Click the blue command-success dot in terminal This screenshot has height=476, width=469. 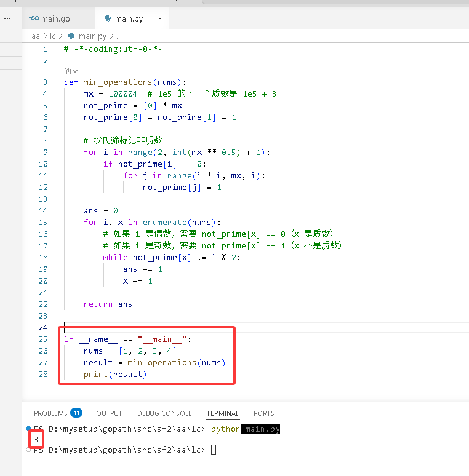click(28, 429)
